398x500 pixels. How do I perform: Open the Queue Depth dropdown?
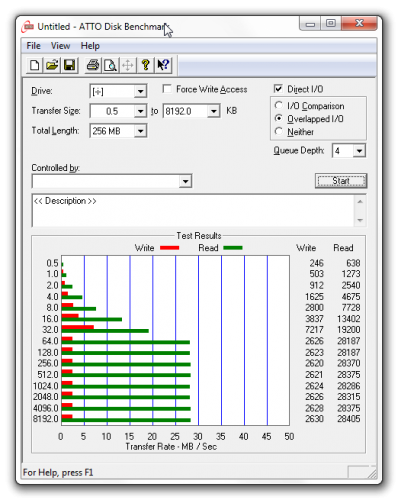click(x=359, y=151)
